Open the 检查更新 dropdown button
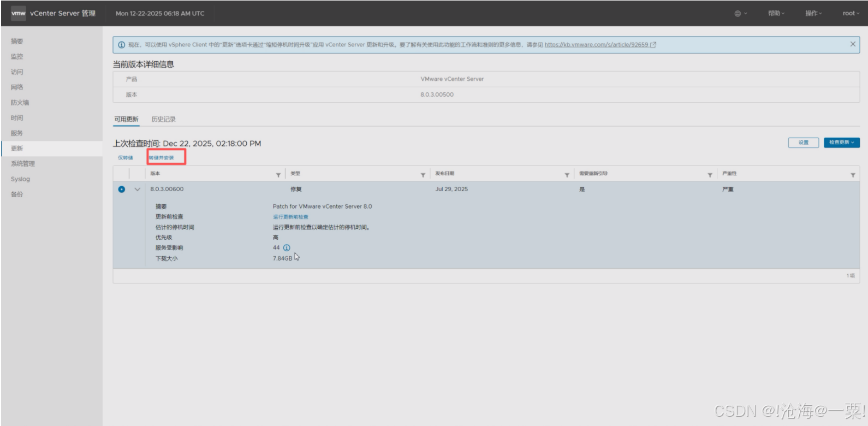 click(x=842, y=143)
